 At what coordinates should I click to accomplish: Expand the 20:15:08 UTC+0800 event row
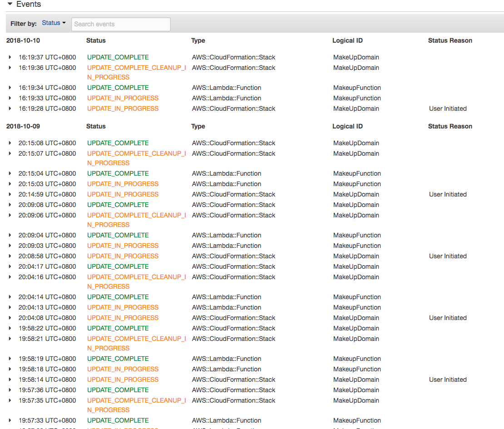click(10, 143)
